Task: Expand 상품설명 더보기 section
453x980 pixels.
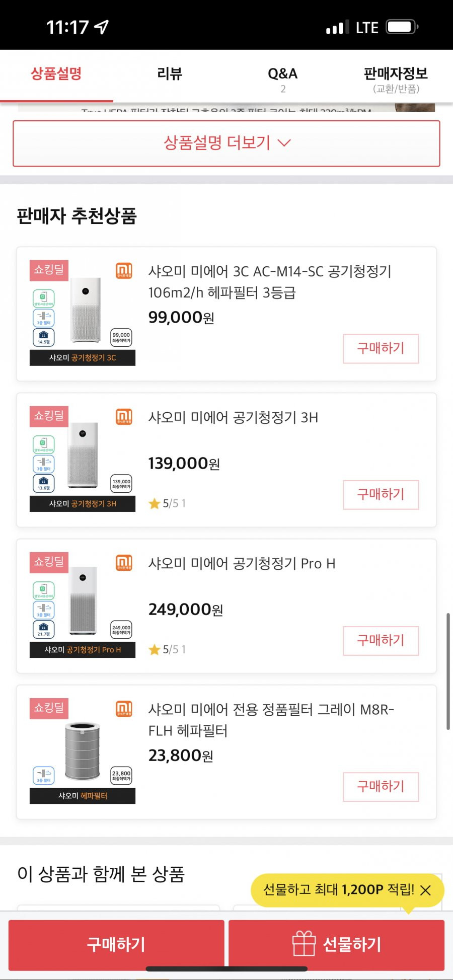Action: click(226, 143)
